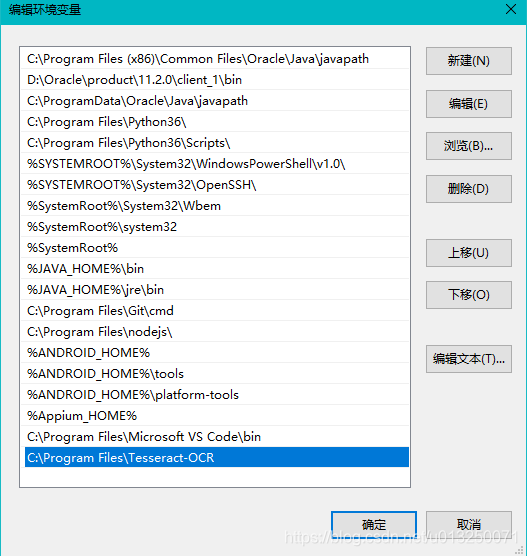Select the System32\OpenSSH\ path entry
Screen dimensions: 527x556
click(x=215, y=185)
